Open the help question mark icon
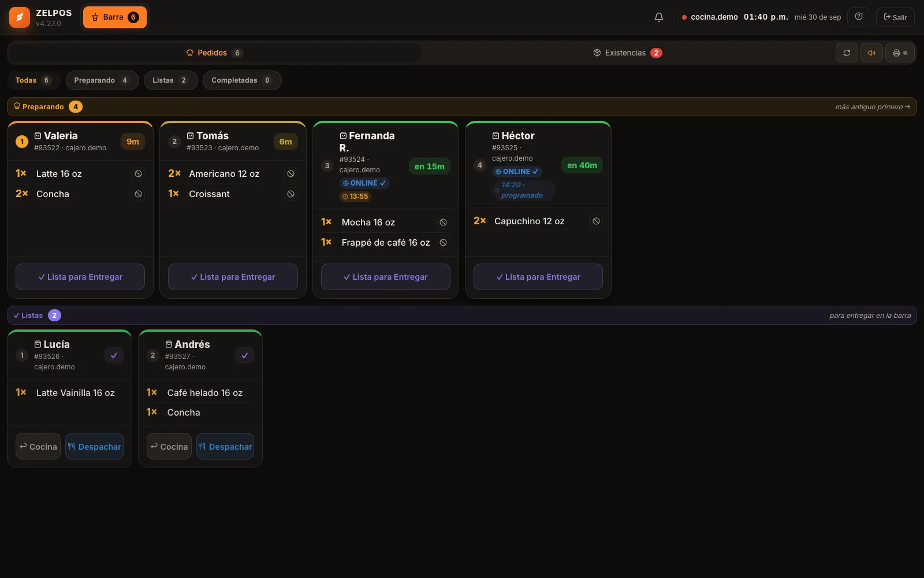This screenshot has width=924, height=578. [x=859, y=17]
